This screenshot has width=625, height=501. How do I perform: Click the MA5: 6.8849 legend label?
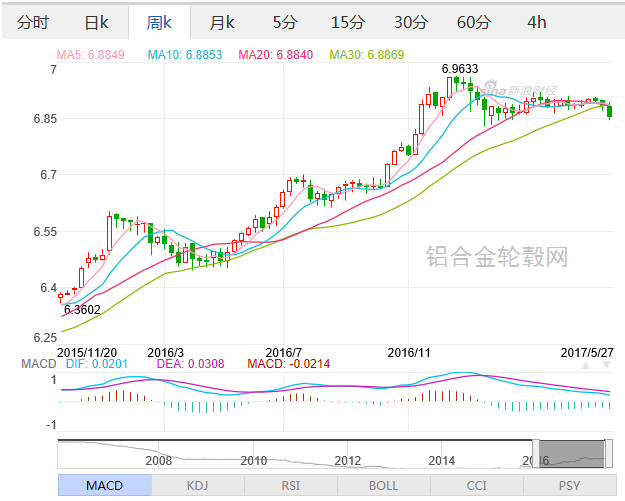click(90, 55)
